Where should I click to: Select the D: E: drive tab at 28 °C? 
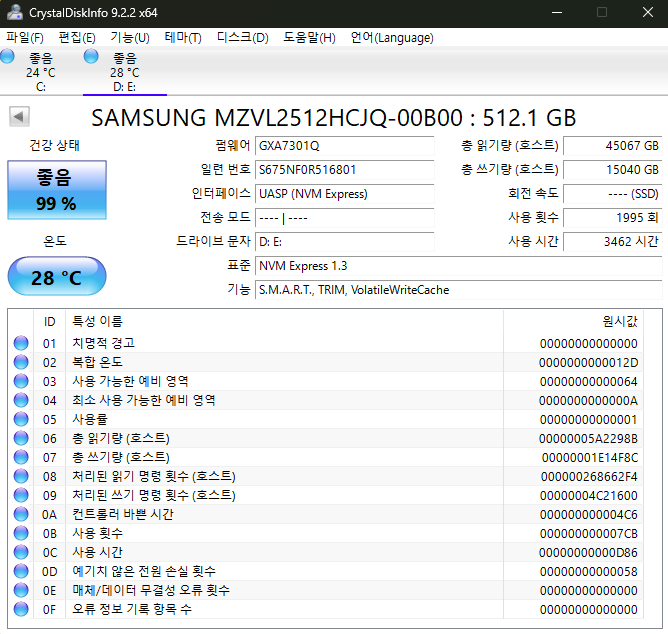pyautogui.click(x=125, y=72)
